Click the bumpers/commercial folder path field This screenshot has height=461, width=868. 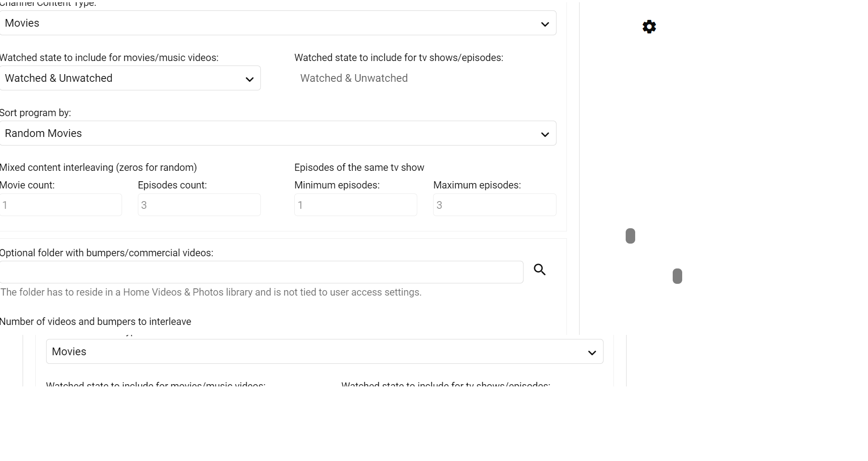pyautogui.click(x=261, y=272)
